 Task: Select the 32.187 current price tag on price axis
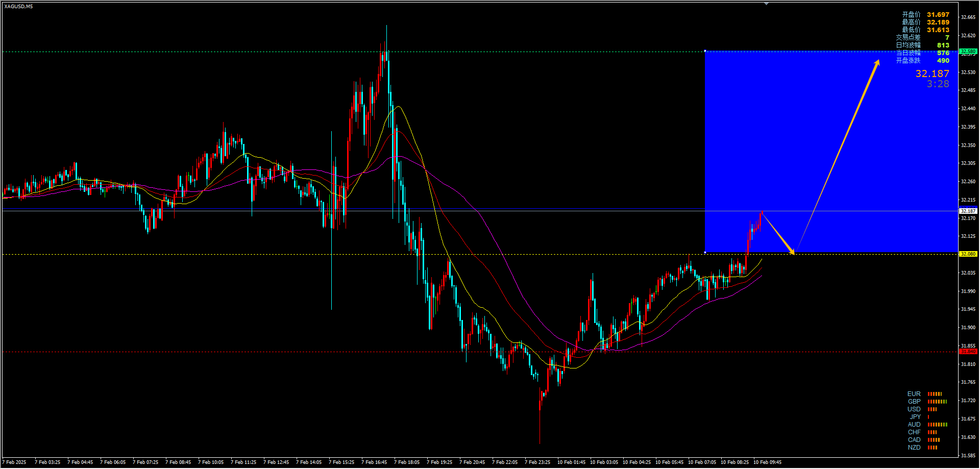point(968,211)
